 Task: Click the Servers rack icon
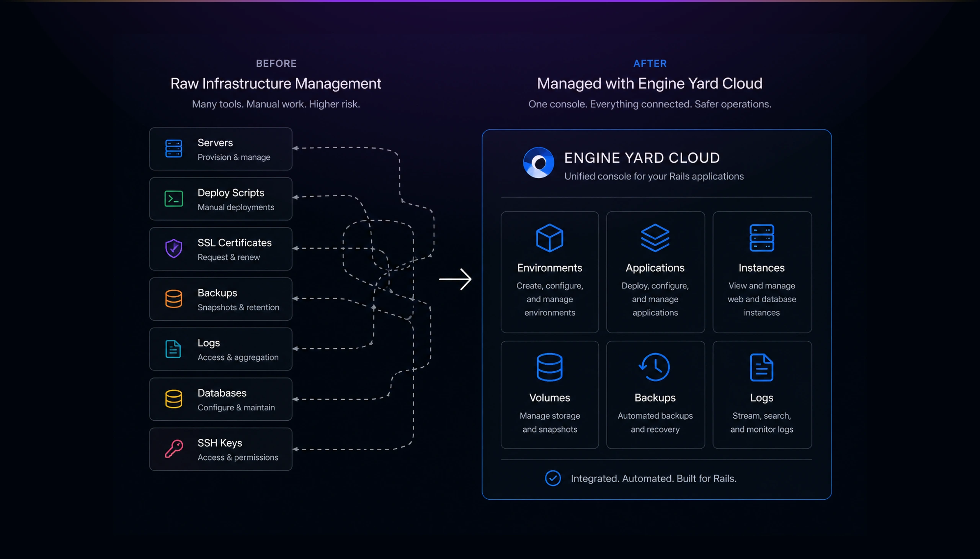[173, 149]
